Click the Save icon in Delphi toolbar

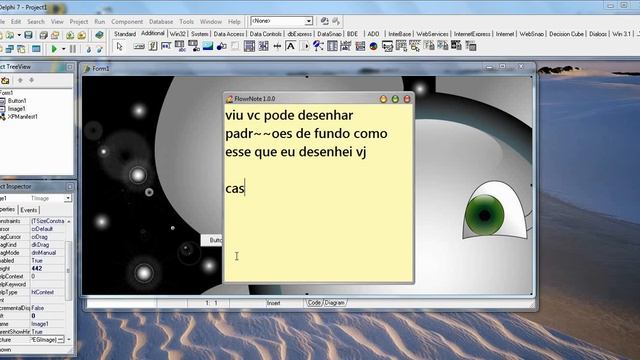coord(28,35)
